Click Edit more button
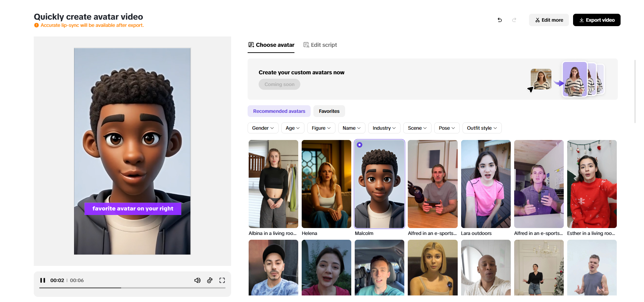 (x=549, y=20)
